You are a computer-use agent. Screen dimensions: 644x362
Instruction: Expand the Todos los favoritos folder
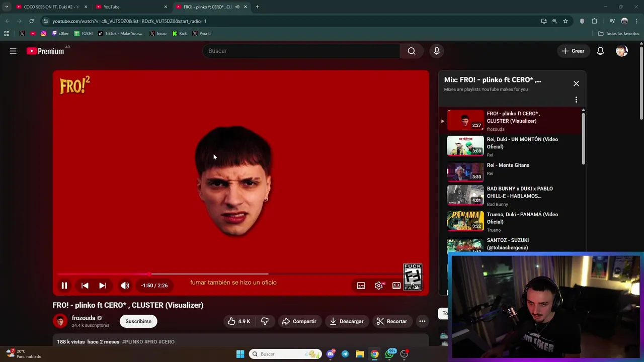pos(618,33)
